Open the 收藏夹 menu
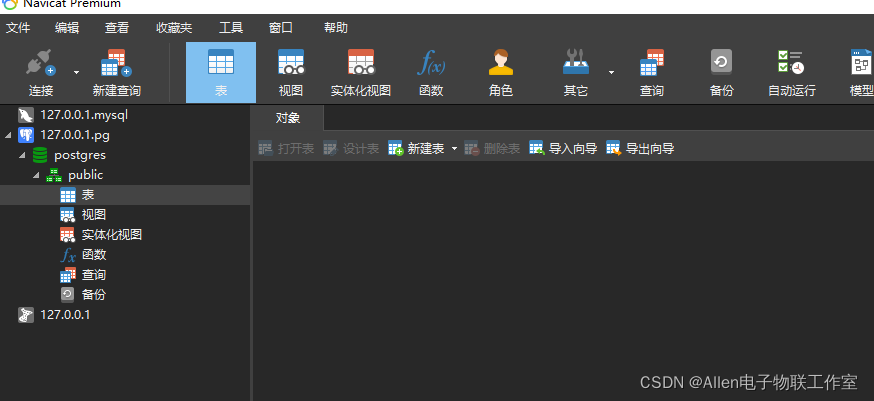Image resolution: width=874 pixels, height=401 pixels. click(174, 28)
